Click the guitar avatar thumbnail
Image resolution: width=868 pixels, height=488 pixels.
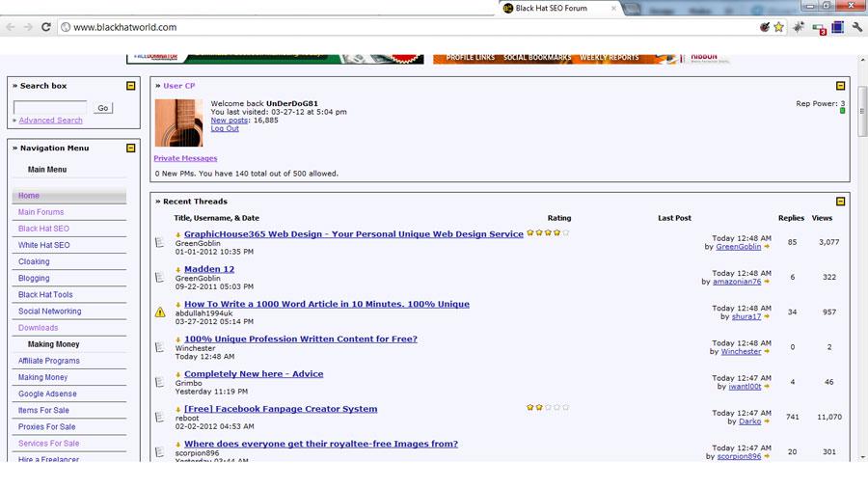click(178, 122)
